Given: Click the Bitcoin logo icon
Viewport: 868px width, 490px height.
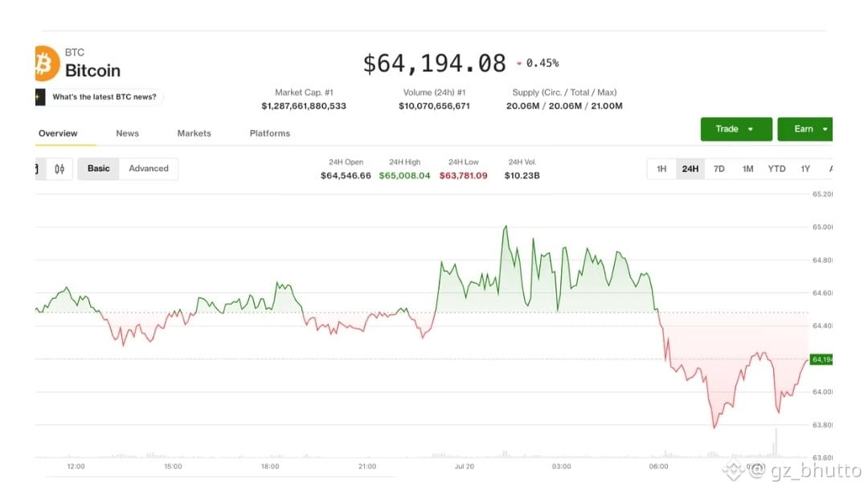Looking at the screenshot, I should tap(47, 63).
